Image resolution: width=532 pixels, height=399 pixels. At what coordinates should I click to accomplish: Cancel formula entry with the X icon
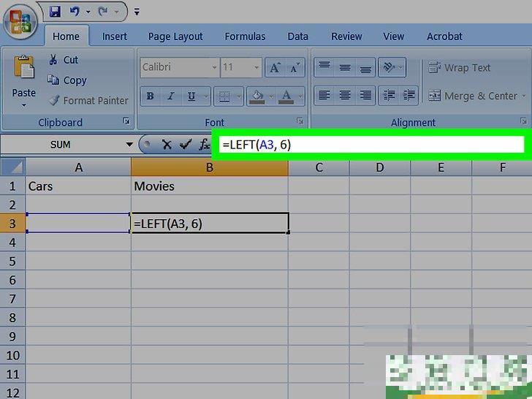(167, 145)
